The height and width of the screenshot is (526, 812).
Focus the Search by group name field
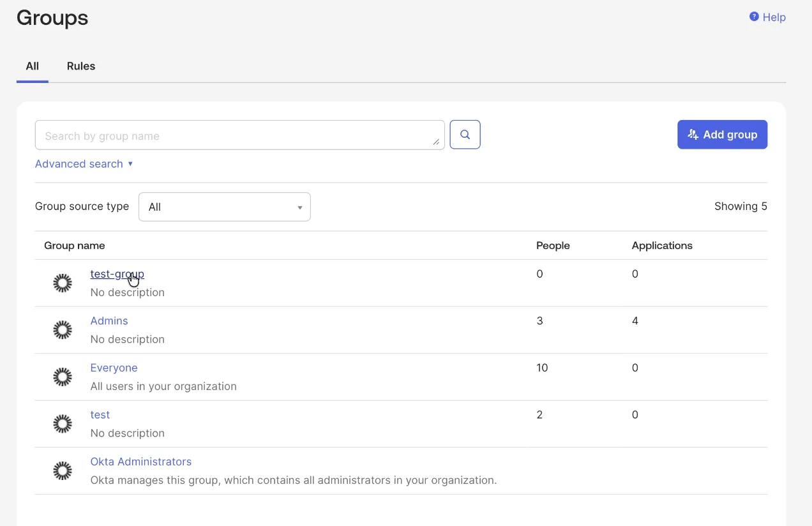coord(240,135)
